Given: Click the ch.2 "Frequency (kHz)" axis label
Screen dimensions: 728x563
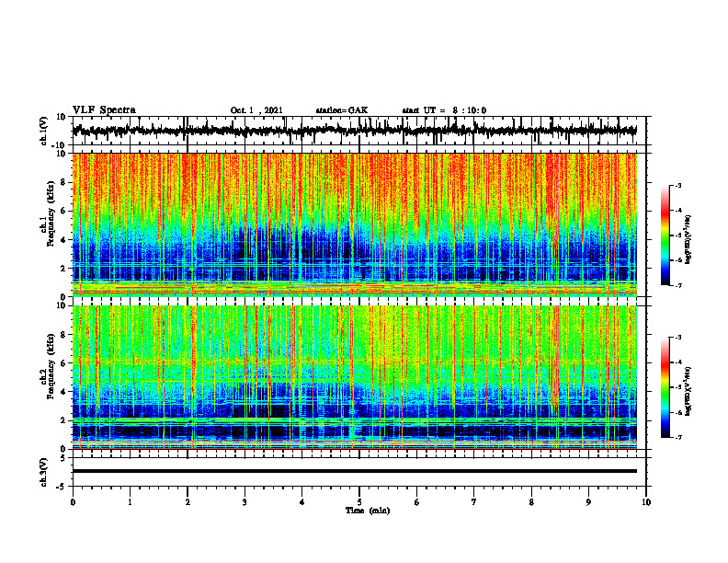Looking at the screenshot, I should [51, 366].
